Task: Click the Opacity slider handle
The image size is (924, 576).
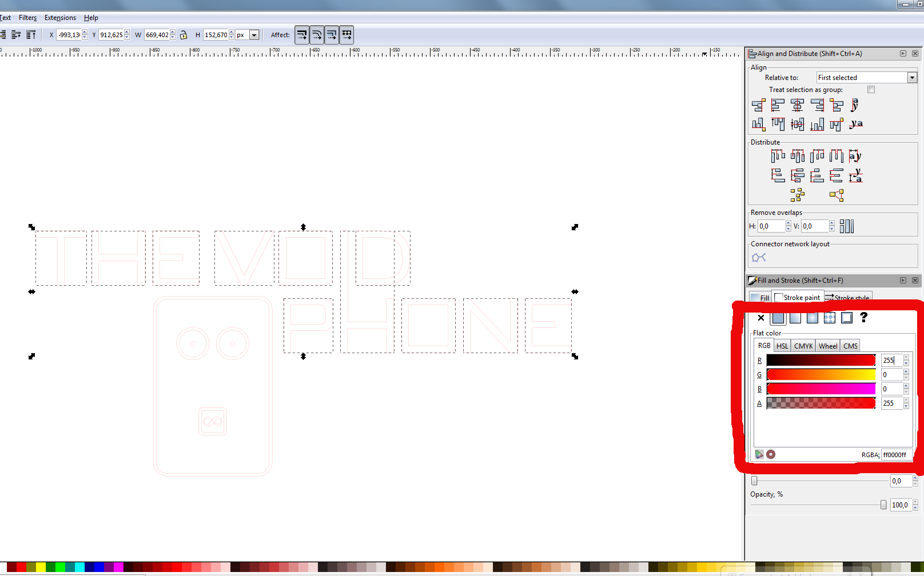Action: (x=883, y=505)
